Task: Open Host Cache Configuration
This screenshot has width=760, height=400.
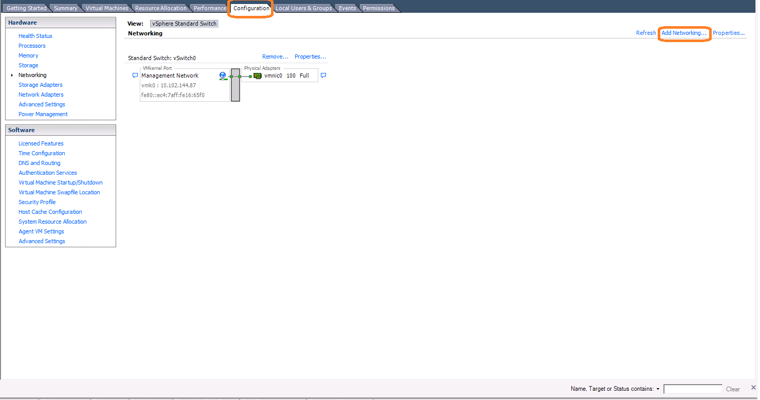Action: click(50, 212)
